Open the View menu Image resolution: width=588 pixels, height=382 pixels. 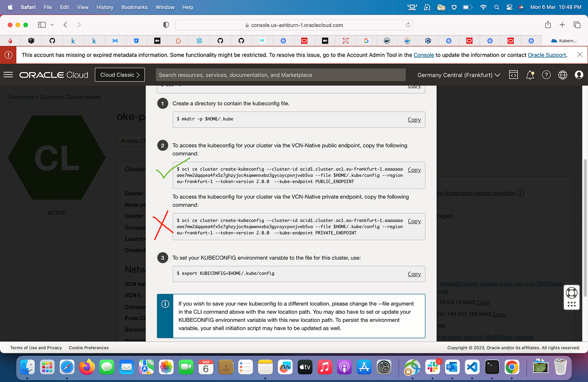(83, 7)
